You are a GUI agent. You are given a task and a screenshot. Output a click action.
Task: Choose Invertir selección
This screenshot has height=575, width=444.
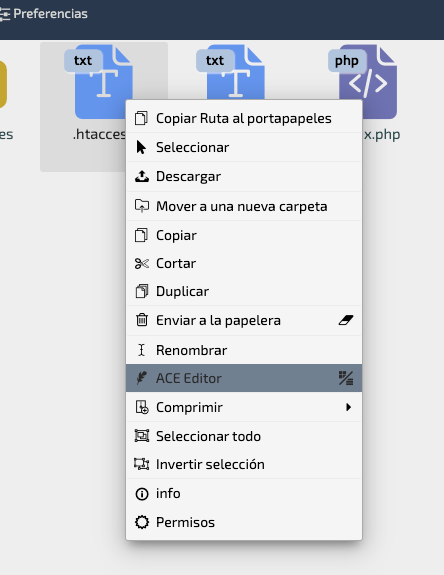(x=244, y=464)
